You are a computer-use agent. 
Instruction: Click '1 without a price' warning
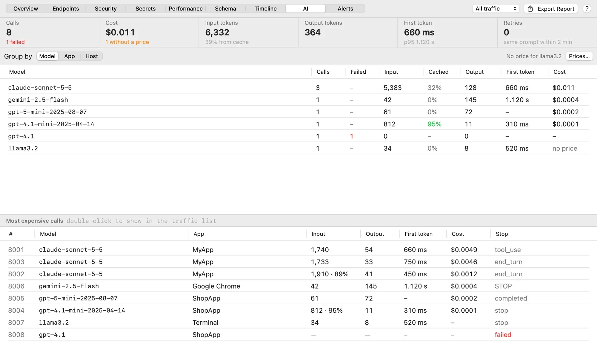click(x=127, y=42)
